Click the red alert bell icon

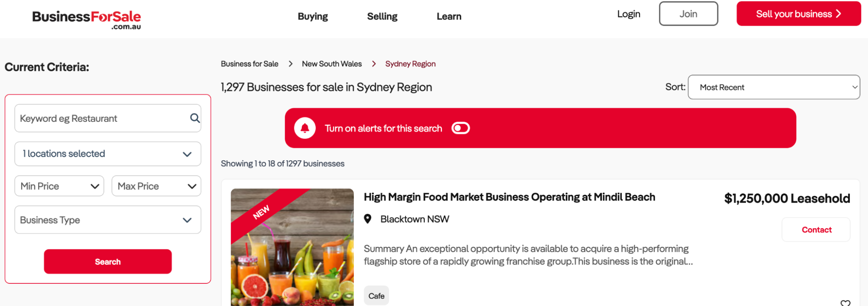pos(305,128)
